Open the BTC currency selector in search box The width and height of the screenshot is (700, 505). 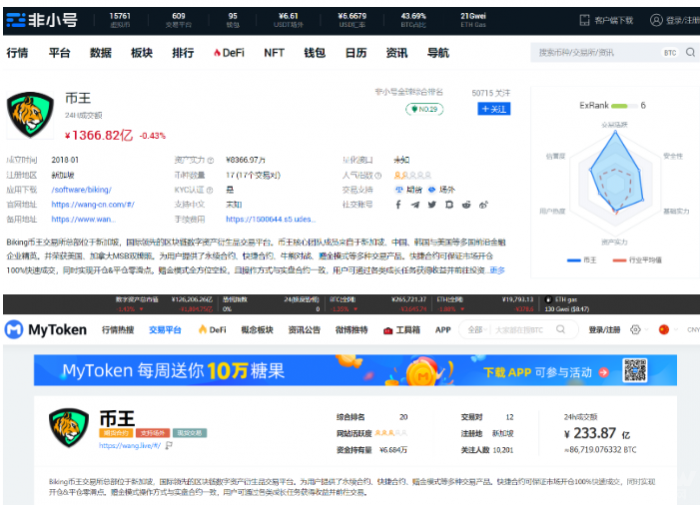670,53
